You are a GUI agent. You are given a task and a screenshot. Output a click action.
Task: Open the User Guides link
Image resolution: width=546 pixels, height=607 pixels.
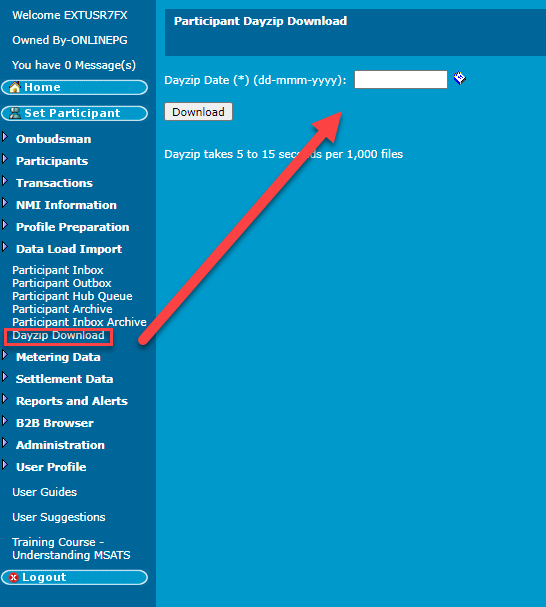click(45, 492)
